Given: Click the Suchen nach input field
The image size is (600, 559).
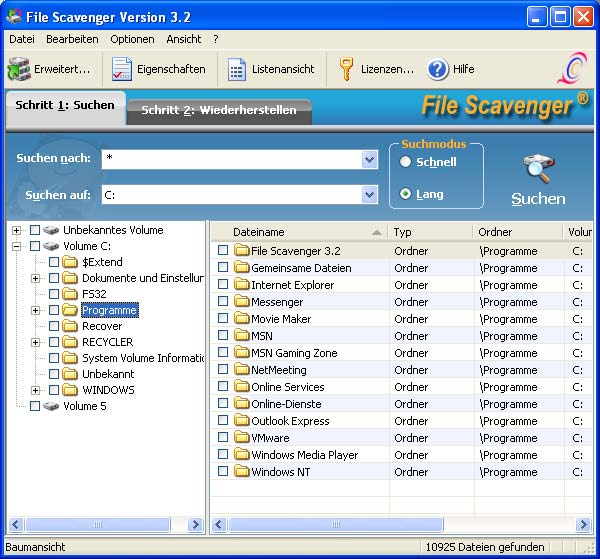Looking at the screenshot, I should (232, 159).
